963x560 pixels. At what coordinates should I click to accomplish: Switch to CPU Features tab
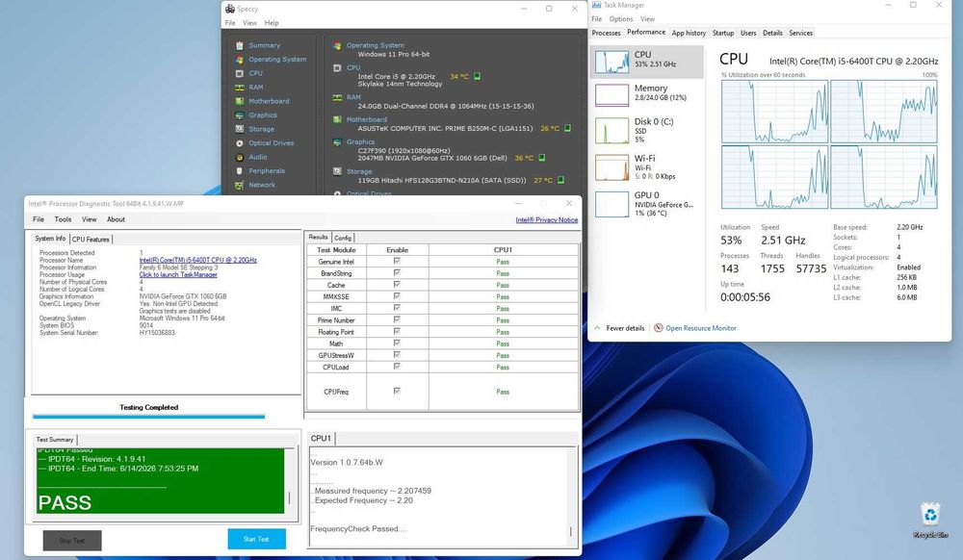point(91,240)
